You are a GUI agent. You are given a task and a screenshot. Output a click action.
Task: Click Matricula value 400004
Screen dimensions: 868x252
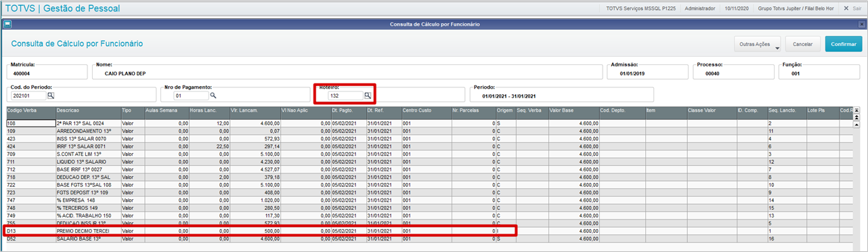(x=22, y=73)
